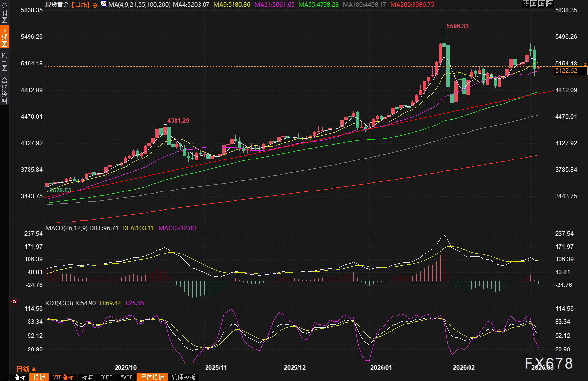The width and height of the screenshot is (588, 381).
Task: Click the 管理模板 button
Action: [x=183, y=377]
